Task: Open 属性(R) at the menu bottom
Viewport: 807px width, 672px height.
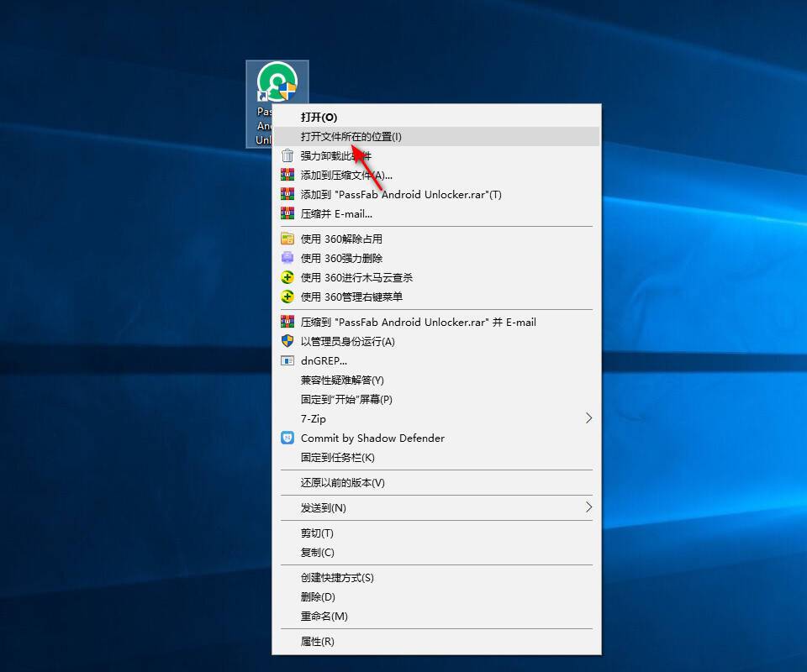Action: 318,641
